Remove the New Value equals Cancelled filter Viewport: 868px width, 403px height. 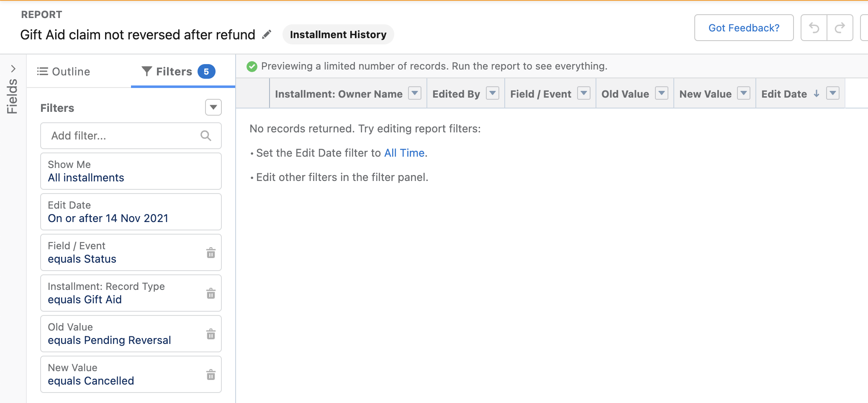click(x=211, y=375)
